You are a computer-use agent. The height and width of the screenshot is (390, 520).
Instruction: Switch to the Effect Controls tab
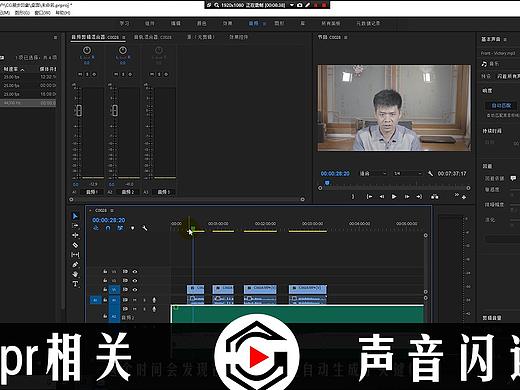[238, 37]
